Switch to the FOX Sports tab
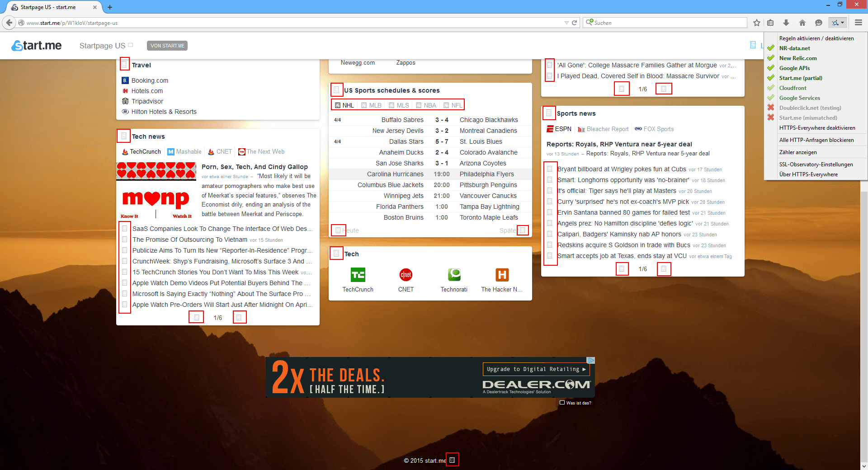This screenshot has width=868, height=470. (x=654, y=129)
